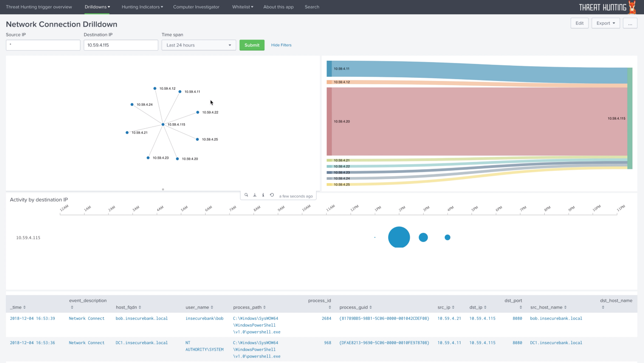Viewport: 644px width, 363px height.
Task: Select the 10.59.4.12 graph node
Action: [x=155, y=88]
